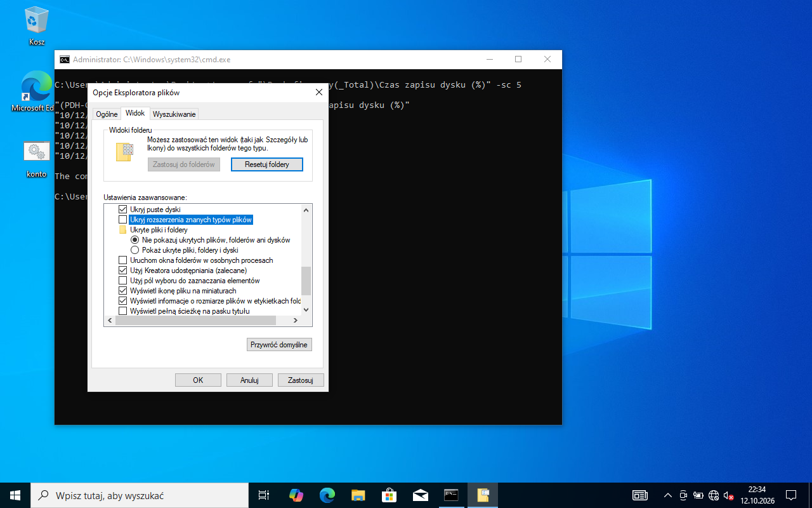Click the Przywróć domyślne button
Image resolution: width=812 pixels, height=508 pixels.
279,345
